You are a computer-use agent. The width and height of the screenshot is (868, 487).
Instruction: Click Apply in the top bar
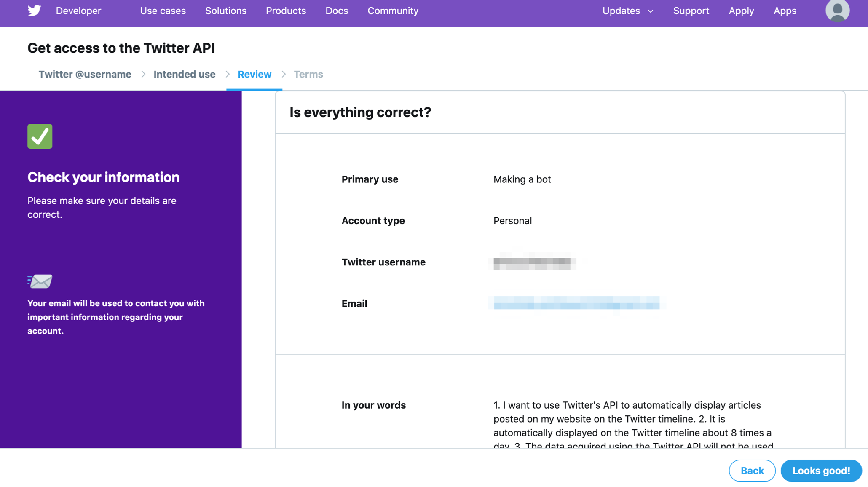coord(741,11)
